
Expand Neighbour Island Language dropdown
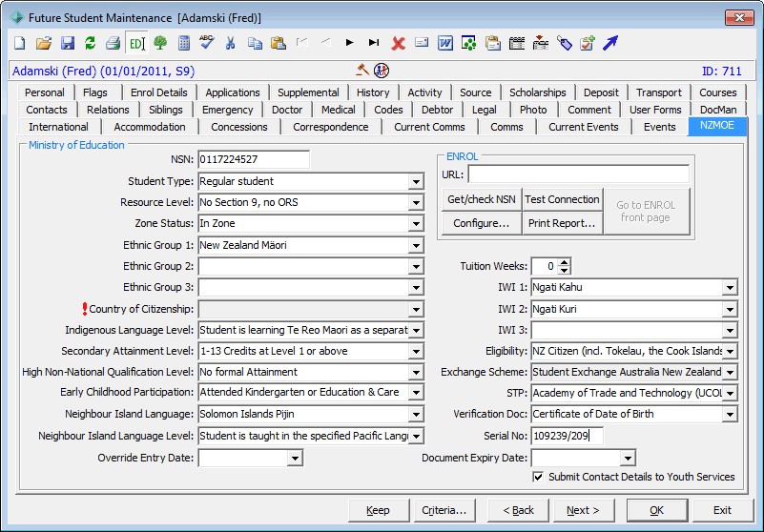click(416, 414)
